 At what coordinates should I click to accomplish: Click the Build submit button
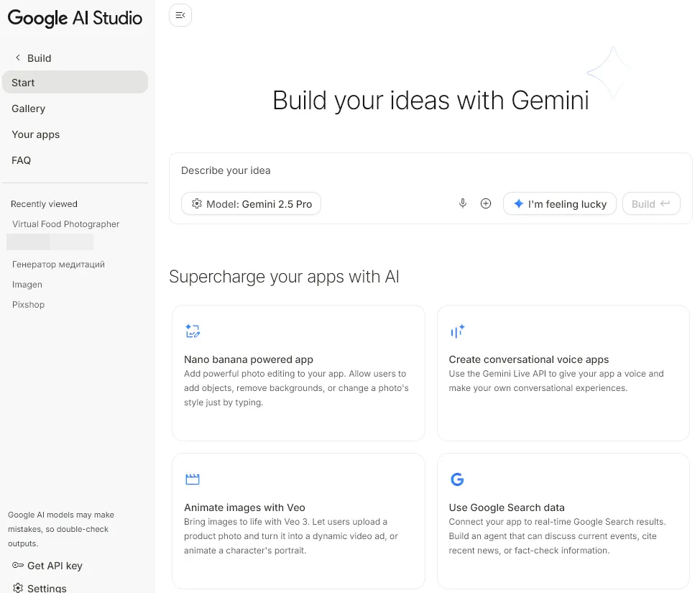[x=650, y=204]
